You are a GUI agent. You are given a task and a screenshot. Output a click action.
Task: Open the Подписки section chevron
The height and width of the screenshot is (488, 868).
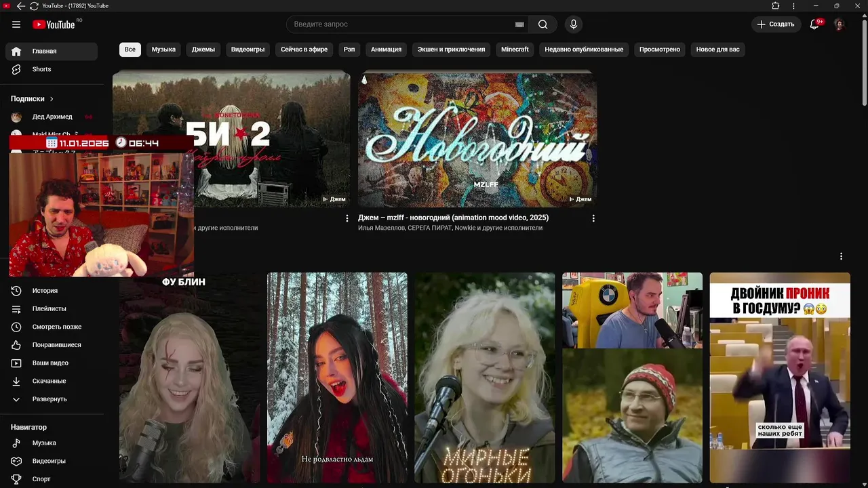52,99
